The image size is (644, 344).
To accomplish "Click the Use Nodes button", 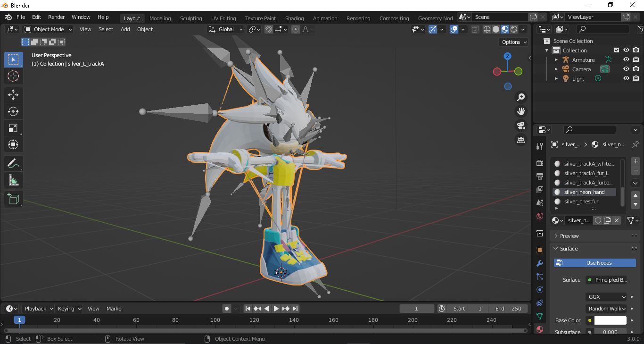I will coord(594,263).
